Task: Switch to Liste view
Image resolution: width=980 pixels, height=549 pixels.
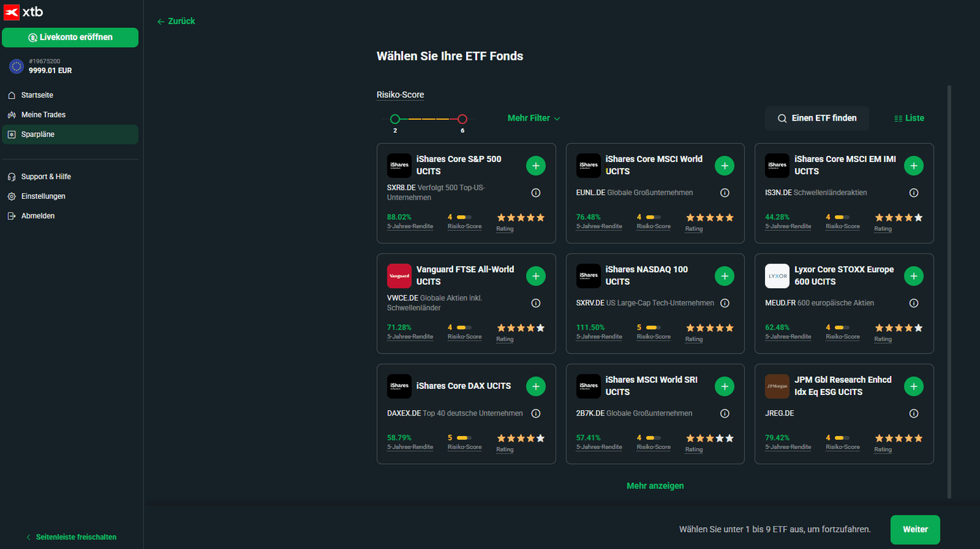Action: coord(909,118)
